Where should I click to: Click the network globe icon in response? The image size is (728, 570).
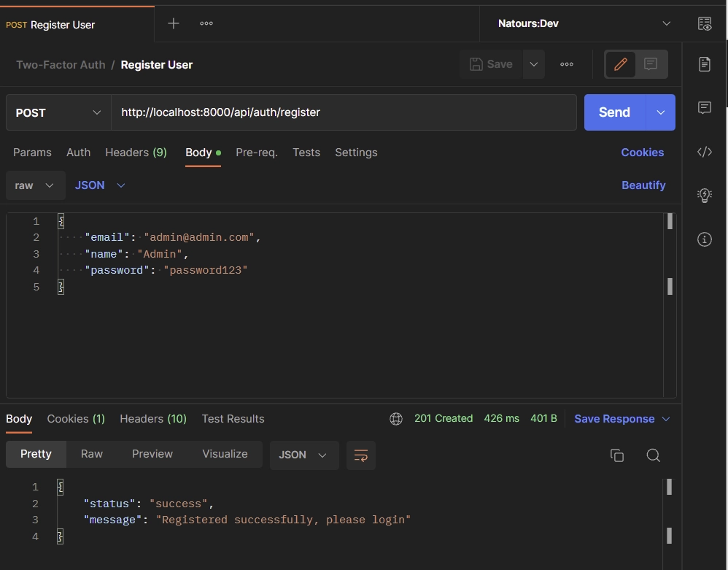[395, 418]
